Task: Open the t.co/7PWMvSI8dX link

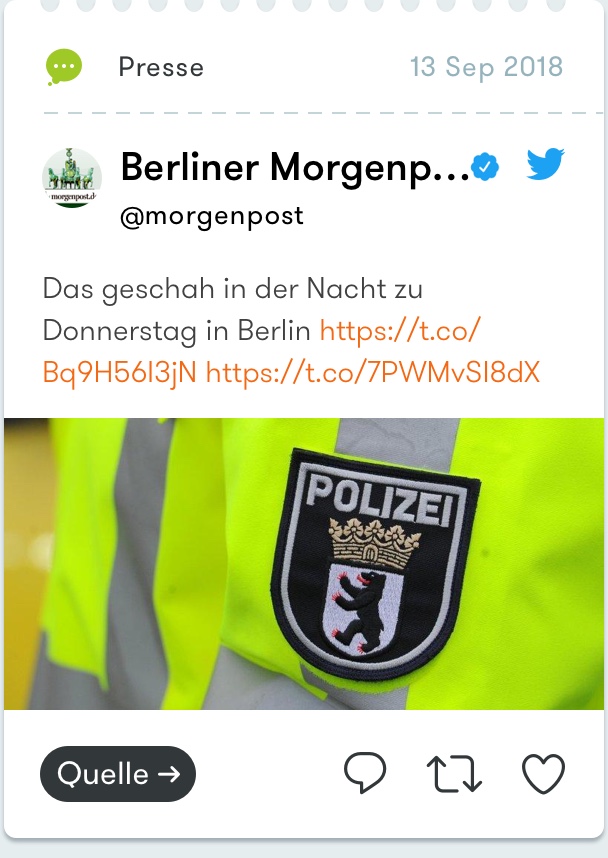Action: (x=373, y=373)
